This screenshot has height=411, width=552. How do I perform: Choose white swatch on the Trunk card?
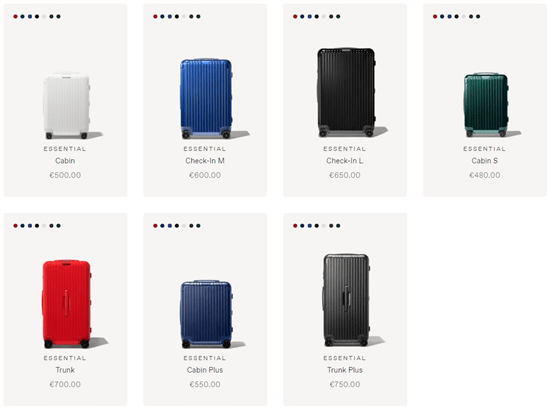[44, 226]
